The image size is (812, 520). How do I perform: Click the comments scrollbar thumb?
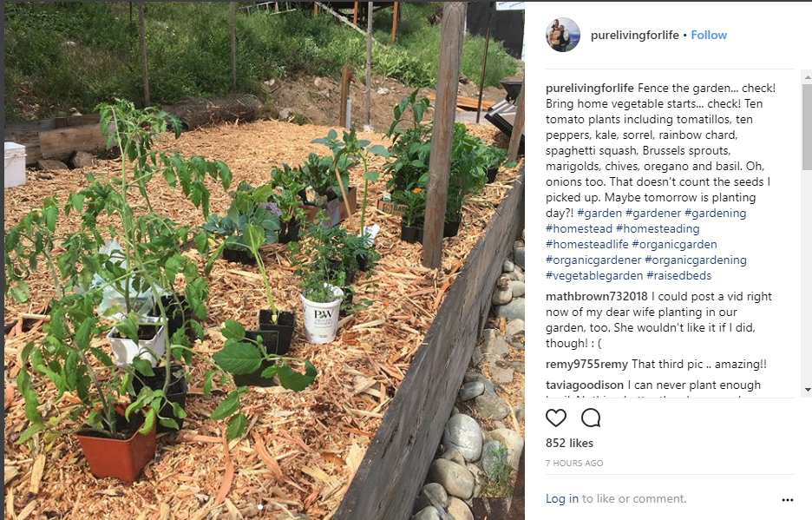pos(807,127)
